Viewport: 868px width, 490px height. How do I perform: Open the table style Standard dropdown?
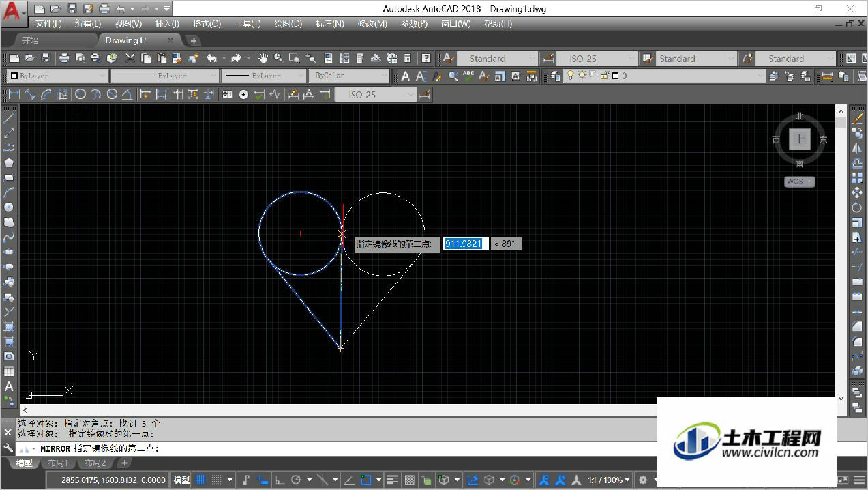click(x=695, y=59)
